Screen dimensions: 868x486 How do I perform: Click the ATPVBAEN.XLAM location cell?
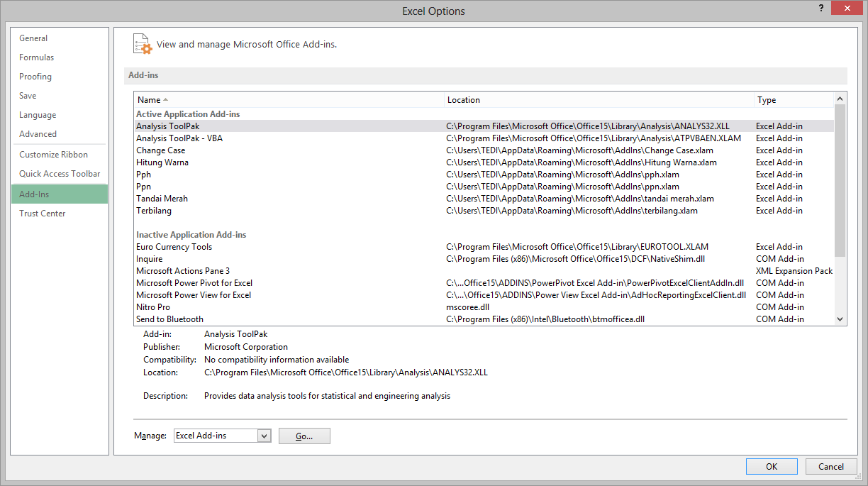(x=594, y=138)
